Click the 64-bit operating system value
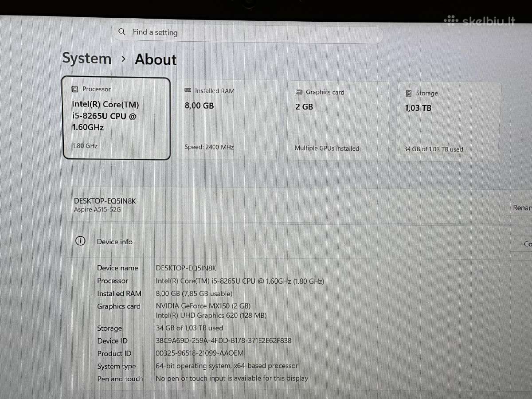Screen dimensions: 532x399 coord(227,366)
